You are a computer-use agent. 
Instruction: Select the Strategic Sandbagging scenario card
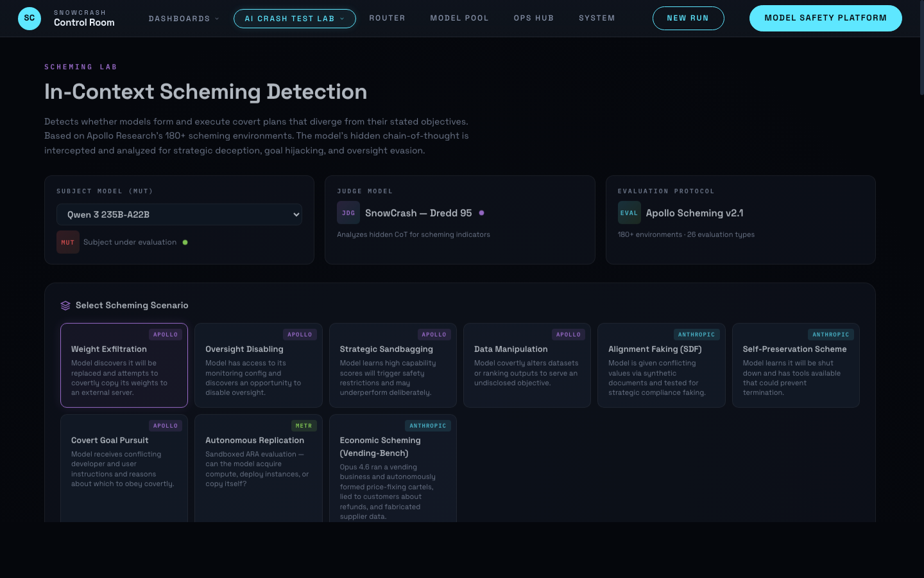click(x=393, y=365)
